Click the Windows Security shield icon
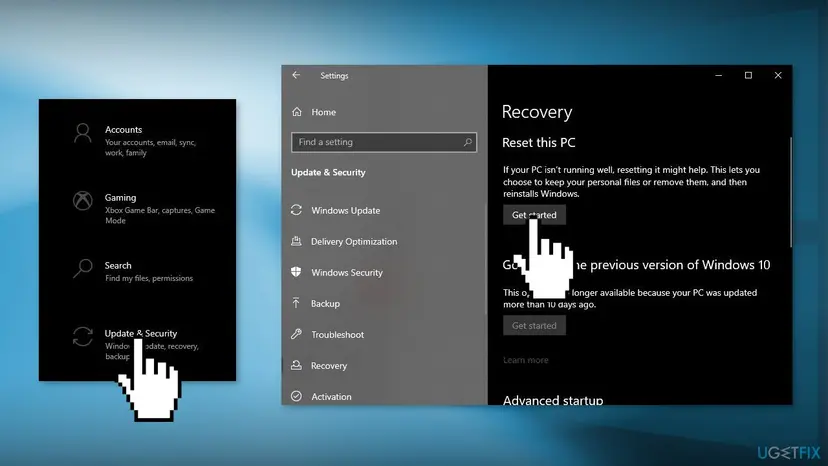828x466 pixels. (296, 272)
